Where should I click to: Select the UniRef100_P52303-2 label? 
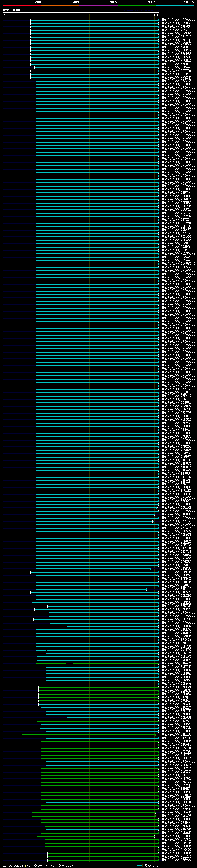pyautogui.click(x=179, y=253)
